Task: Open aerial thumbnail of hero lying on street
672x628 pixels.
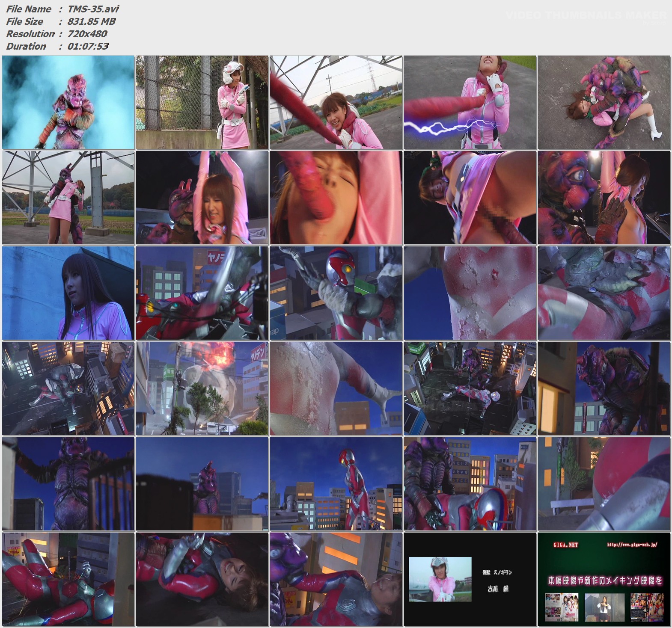Action: [470, 388]
